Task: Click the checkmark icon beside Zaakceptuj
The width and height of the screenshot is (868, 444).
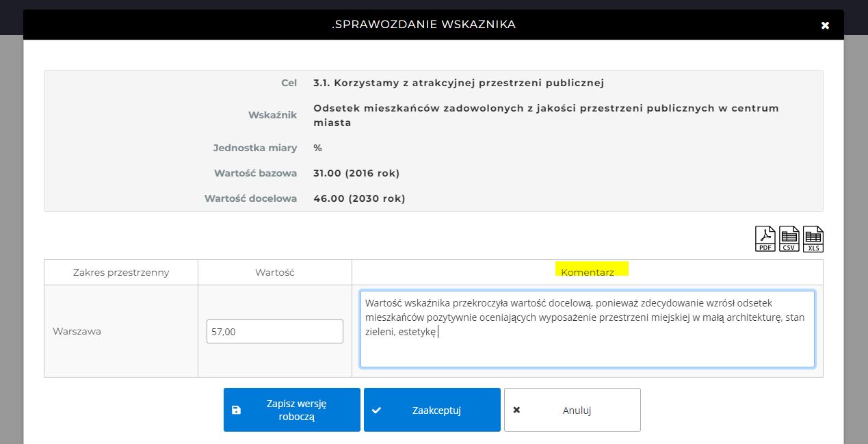Action: (376, 410)
